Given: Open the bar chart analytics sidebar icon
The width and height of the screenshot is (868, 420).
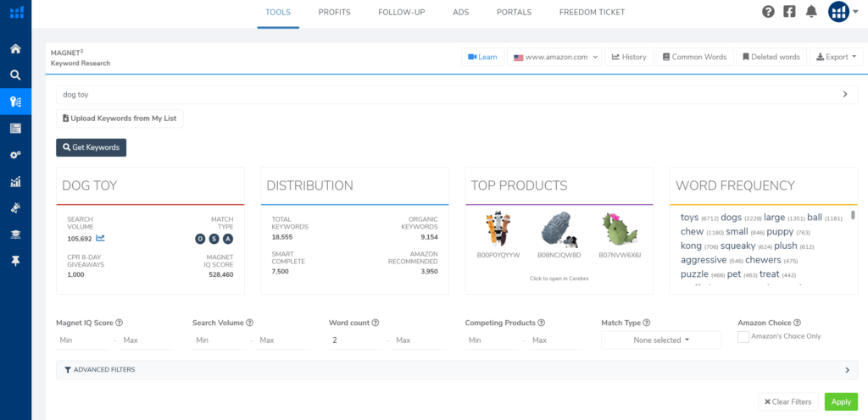Looking at the screenshot, I should click(15, 181).
